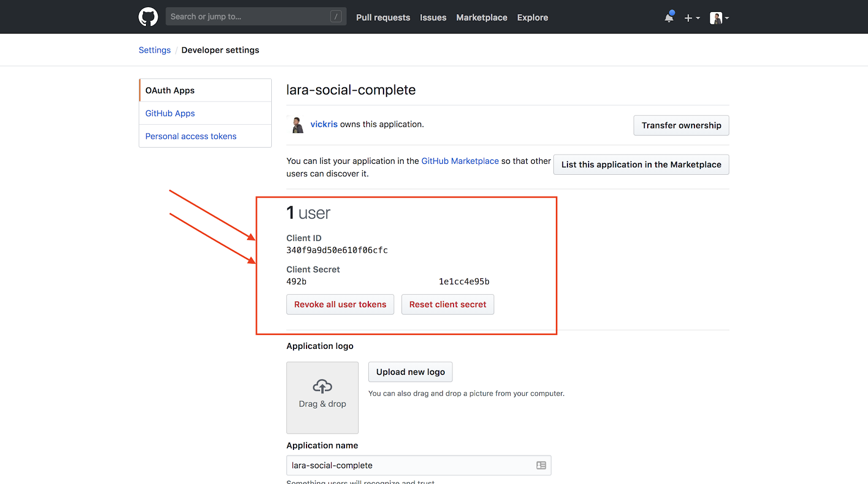Open Issues in top navigation
Screen dimensions: 868x484
[433, 17]
